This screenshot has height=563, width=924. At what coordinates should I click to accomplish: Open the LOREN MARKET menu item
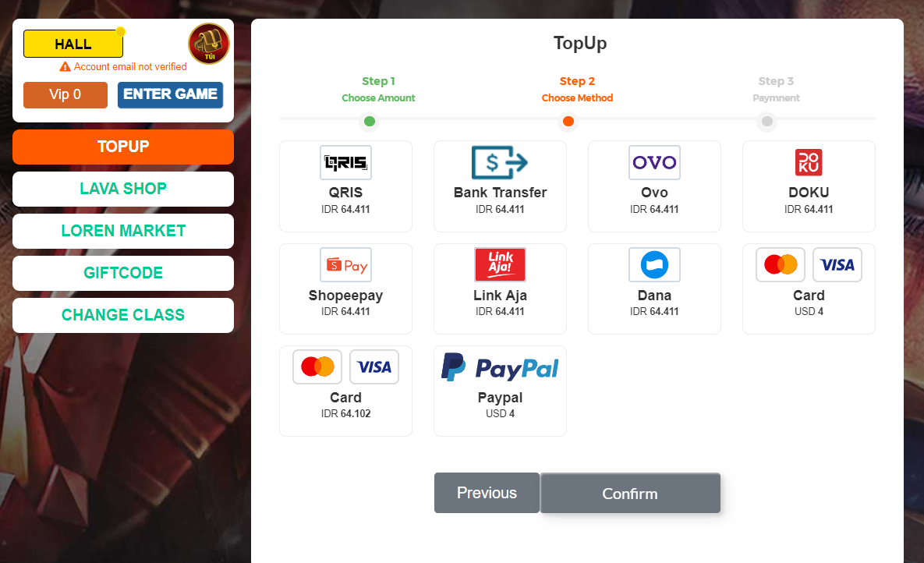tap(123, 231)
